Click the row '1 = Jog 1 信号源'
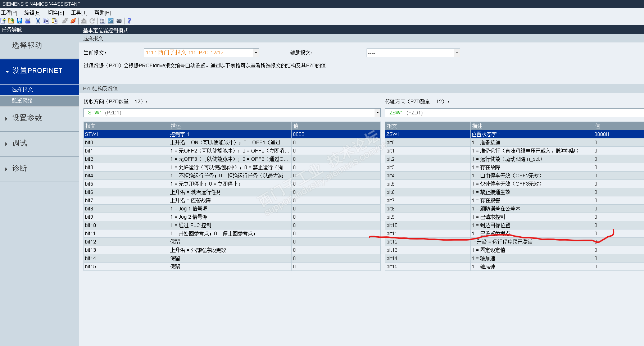 (232, 209)
